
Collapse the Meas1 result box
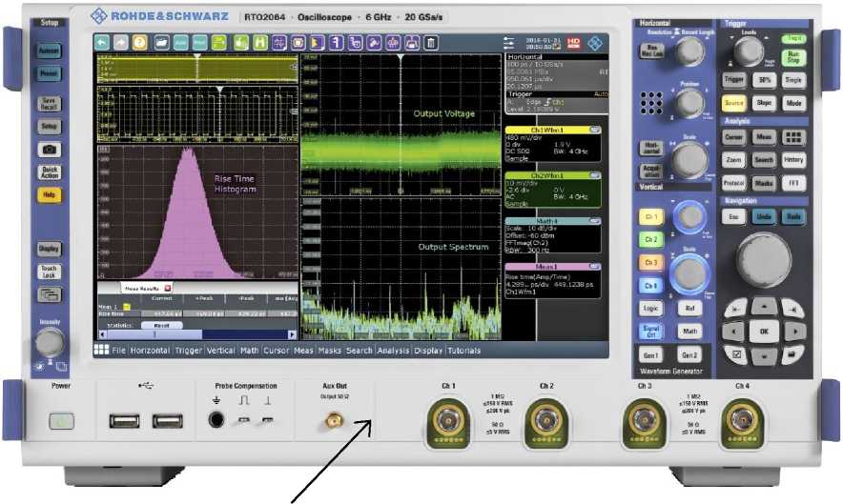pyautogui.click(x=594, y=267)
